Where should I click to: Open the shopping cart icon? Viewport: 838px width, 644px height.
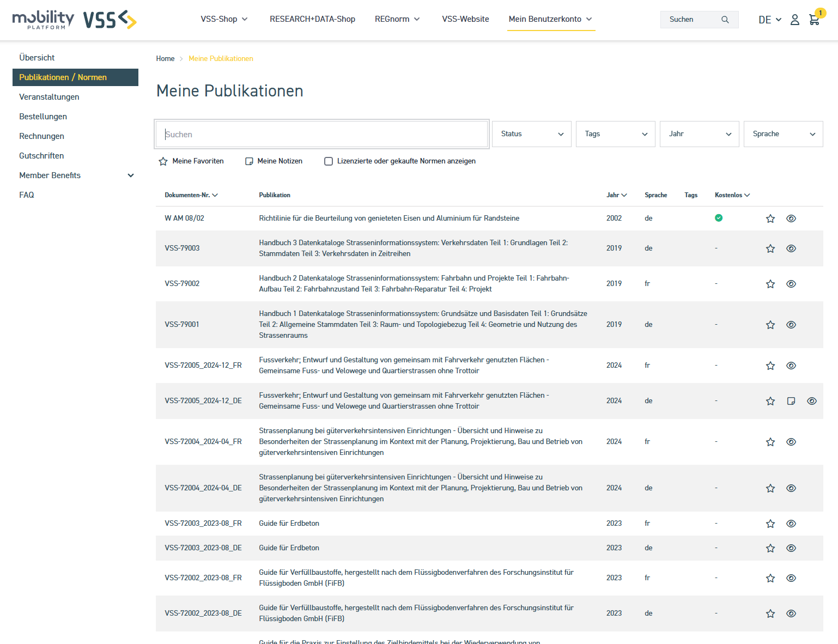[x=814, y=20]
